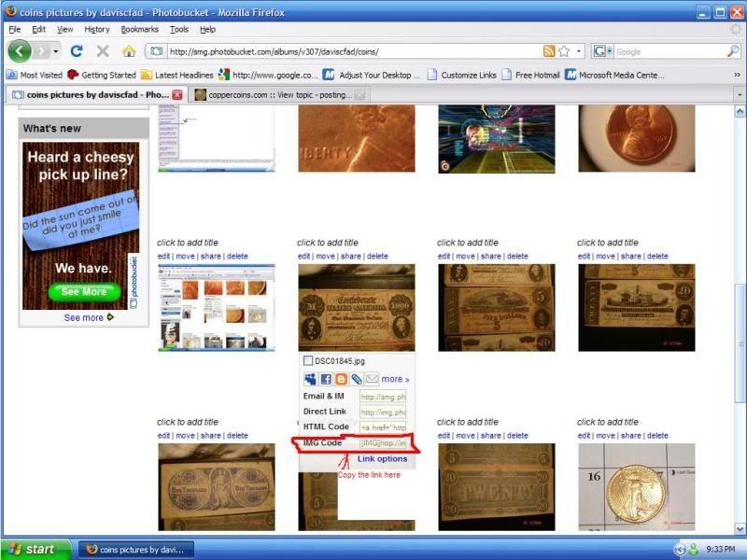This screenshot has height=560, width=747.
Task: Open the Confederate 1000 bill thumbnail
Action: click(357, 308)
